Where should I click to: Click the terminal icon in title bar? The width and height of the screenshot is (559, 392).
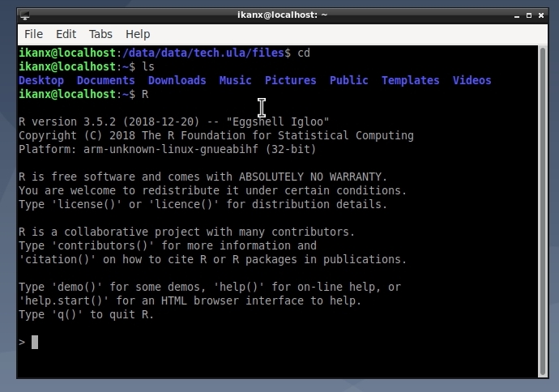coord(25,15)
